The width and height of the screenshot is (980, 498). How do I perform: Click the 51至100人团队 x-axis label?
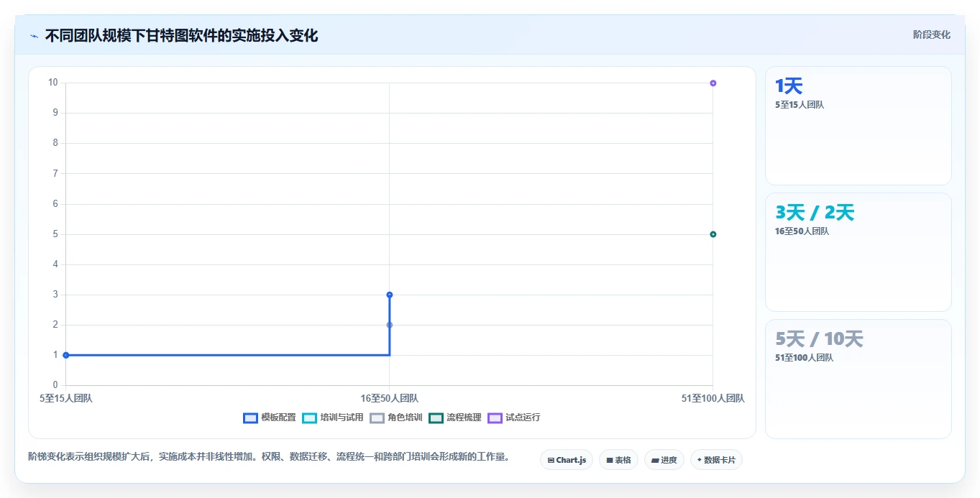713,398
